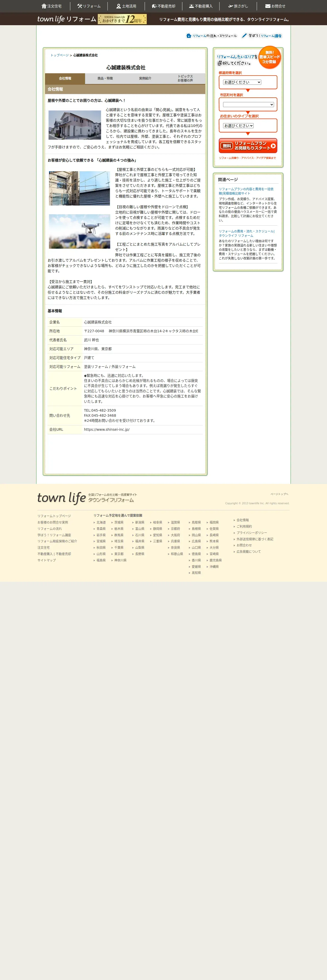Click footer link リフォーム瑕疵保険のご紹介
This screenshot has width=327, height=980.
(57, 541)
